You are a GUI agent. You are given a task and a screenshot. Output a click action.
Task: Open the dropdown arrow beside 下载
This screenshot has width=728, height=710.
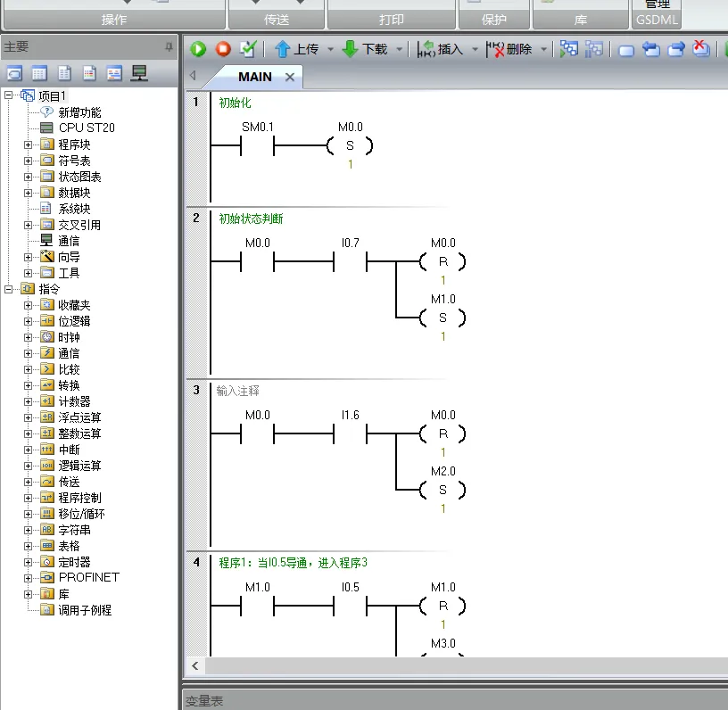pos(399,50)
